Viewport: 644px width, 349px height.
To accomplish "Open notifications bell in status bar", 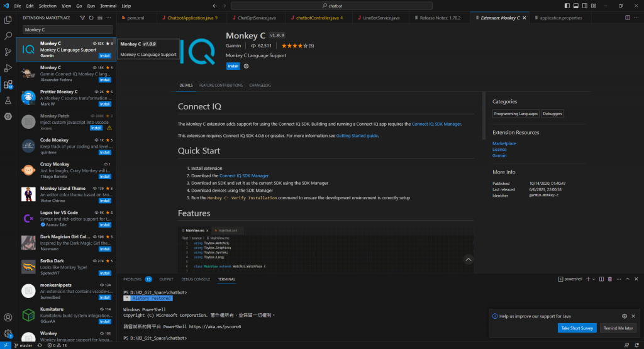I will pos(636,345).
